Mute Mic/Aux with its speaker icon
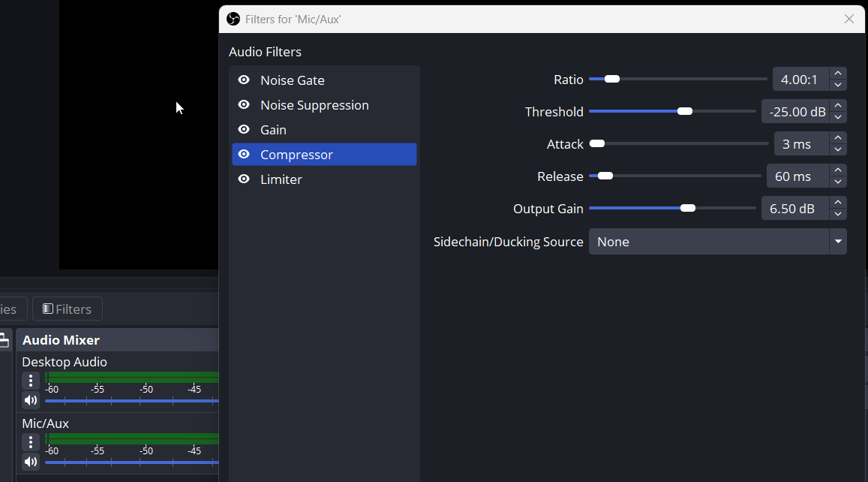Image resolution: width=868 pixels, height=482 pixels. [x=30, y=462]
